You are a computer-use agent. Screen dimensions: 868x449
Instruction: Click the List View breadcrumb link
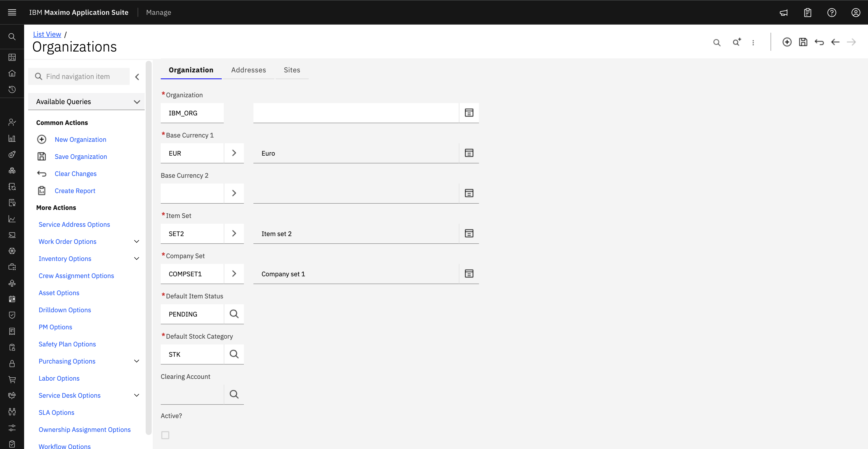point(47,34)
